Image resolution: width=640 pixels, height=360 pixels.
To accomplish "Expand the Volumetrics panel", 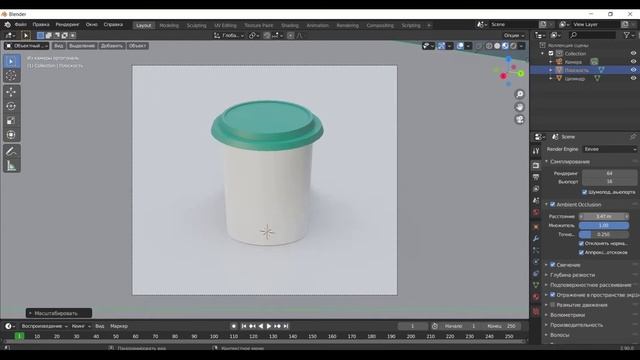I will pos(567,315).
